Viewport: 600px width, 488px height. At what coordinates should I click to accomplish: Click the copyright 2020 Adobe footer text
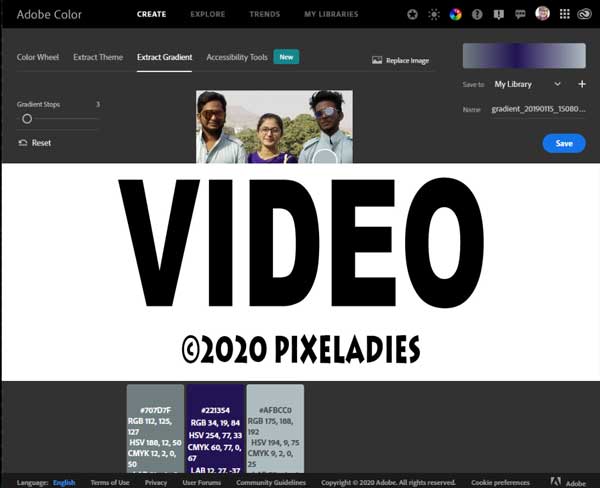[388, 483]
